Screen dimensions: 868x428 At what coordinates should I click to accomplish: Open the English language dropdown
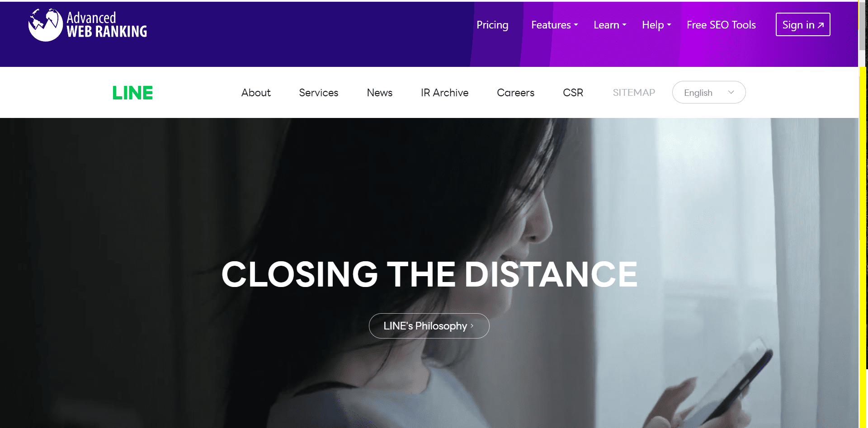click(708, 92)
